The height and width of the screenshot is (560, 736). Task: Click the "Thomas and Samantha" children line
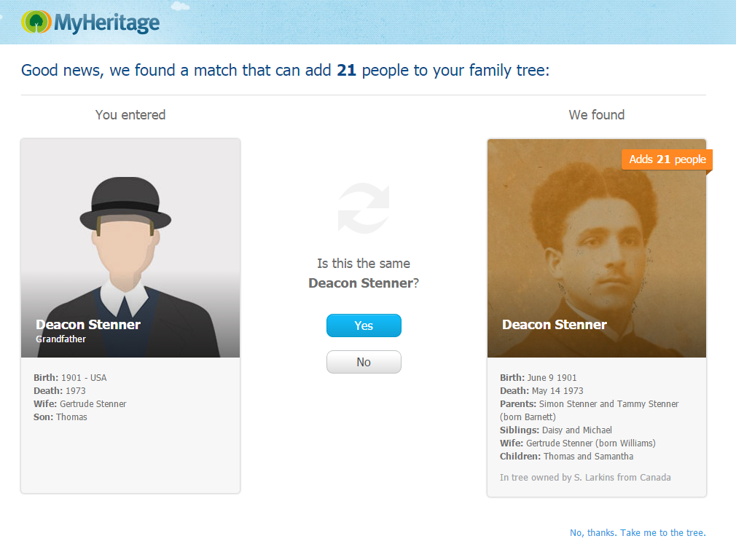pos(566,457)
